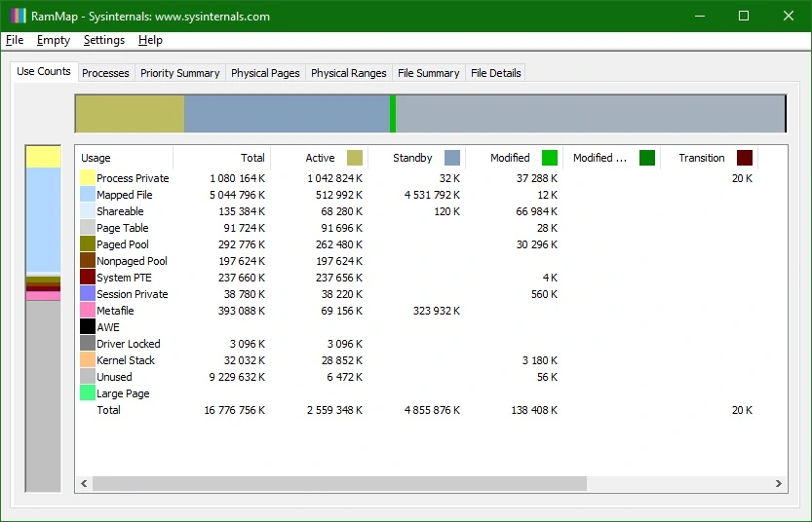This screenshot has width=812, height=522.
Task: Click the Process Private yellow color swatch
Action: point(88,178)
